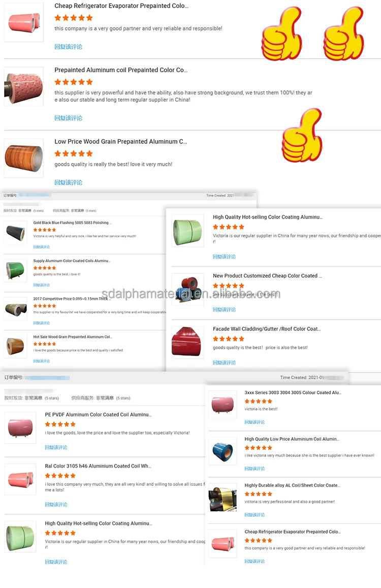Open Gold Black Blue Flashing 5005 5083 title
Viewport: 381px width, 588px height.
pos(72,223)
